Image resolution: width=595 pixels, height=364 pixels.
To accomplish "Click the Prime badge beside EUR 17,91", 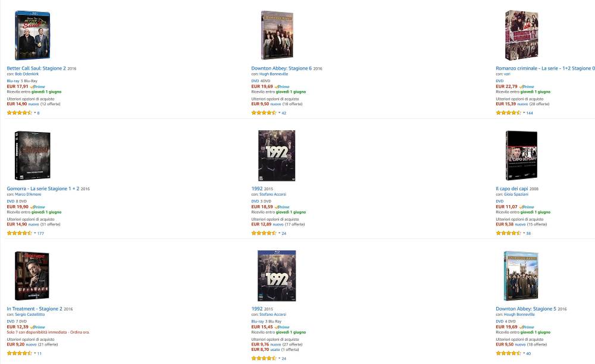I will click(37, 87).
